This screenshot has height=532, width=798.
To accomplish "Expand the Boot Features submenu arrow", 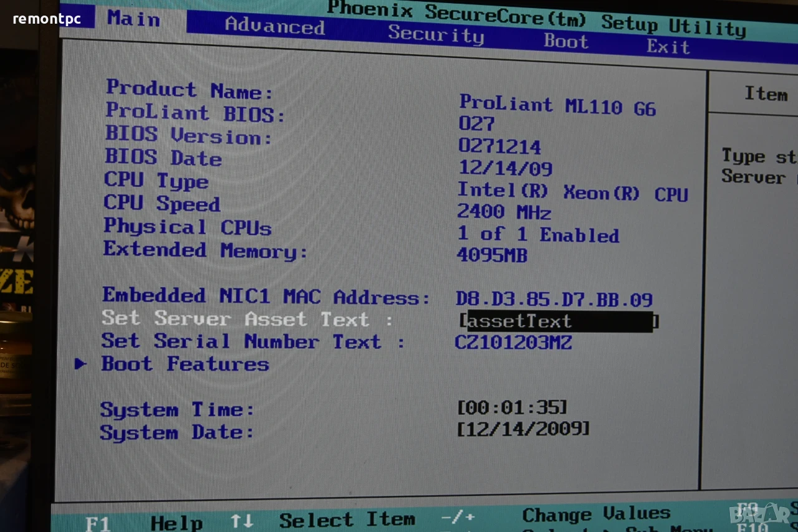I will point(80,363).
